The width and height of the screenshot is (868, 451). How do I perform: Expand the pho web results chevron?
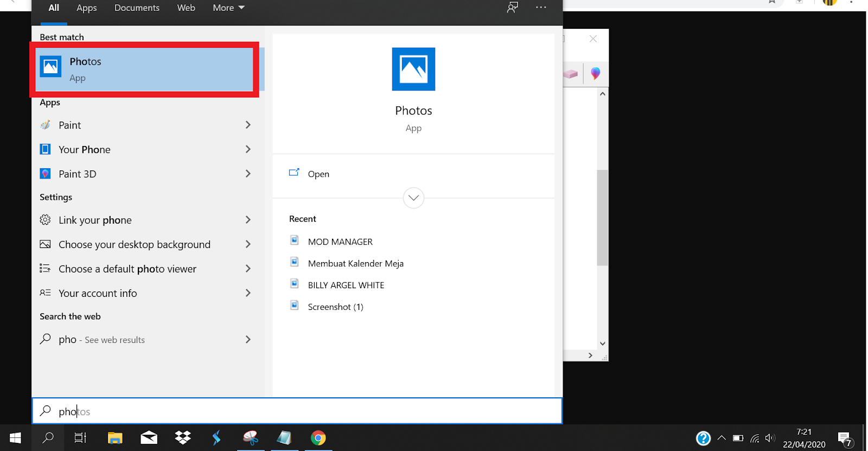[x=248, y=339]
